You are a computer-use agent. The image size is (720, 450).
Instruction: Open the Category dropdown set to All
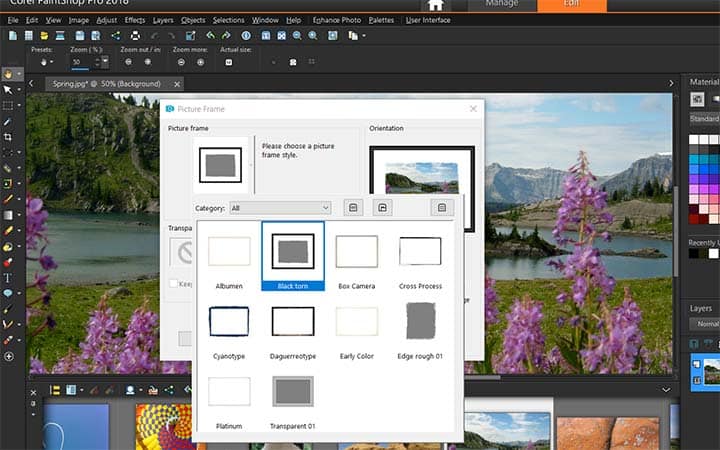pos(280,208)
